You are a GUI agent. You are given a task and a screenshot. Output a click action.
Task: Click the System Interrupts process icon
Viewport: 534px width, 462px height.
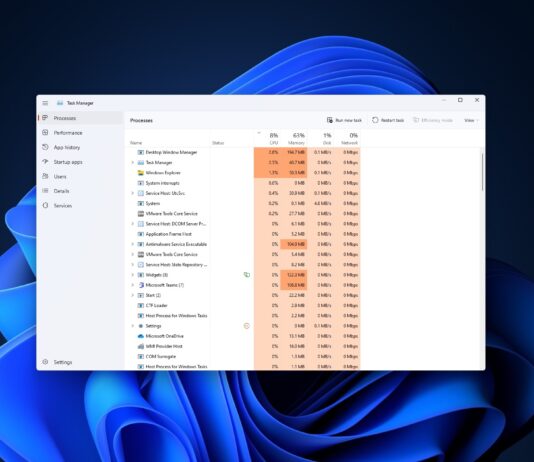point(140,183)
